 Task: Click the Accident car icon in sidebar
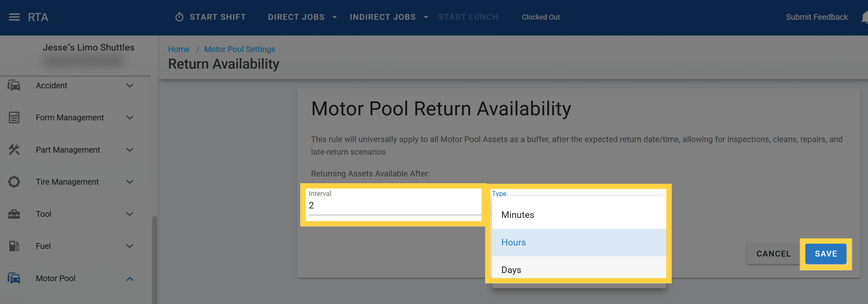(x=14, y=86)
